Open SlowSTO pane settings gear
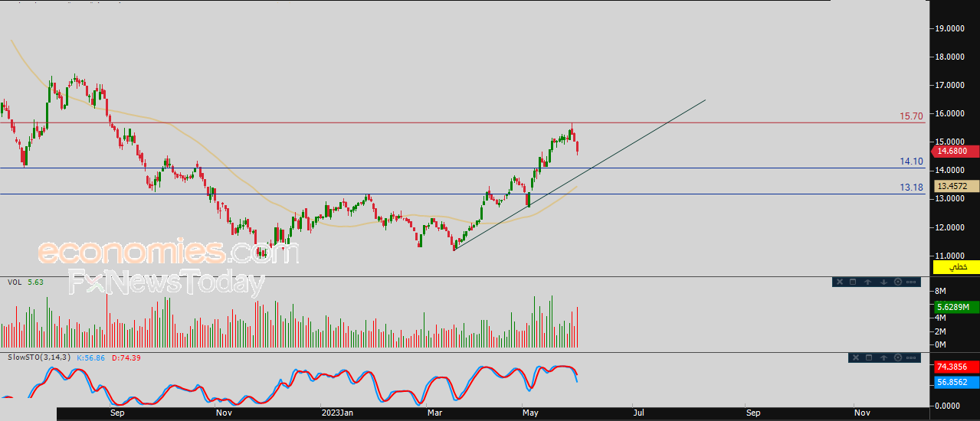 click(898, 357)
